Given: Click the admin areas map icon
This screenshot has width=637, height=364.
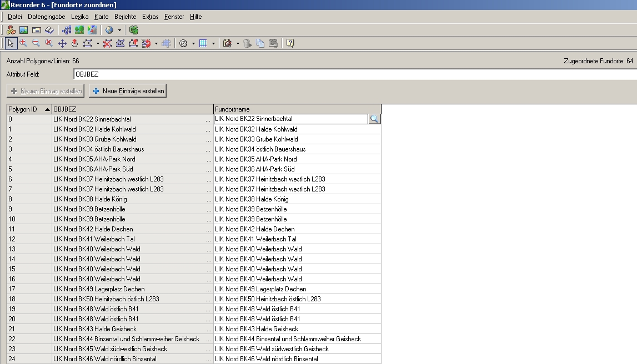Looking at the screenshot, I should click(92, 30).
